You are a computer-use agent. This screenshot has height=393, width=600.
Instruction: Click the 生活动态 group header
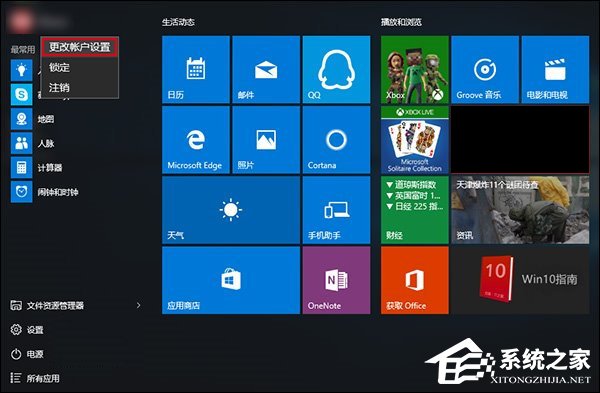click(x=178, y=22)
